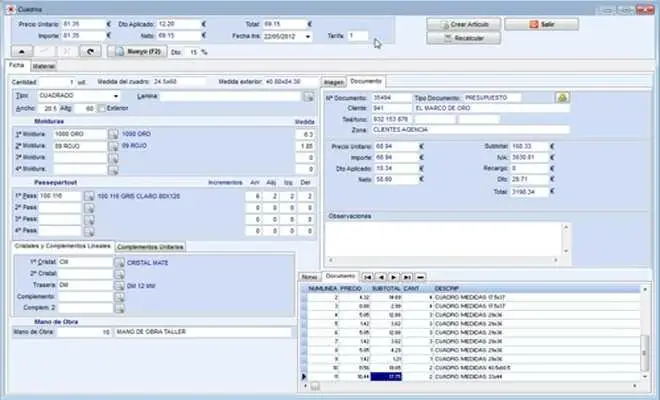The image size is (660, 400).
Task: Click the grid's vertical scrollbar up arrow
Action: pyautogui.click(x=644, y=289)
